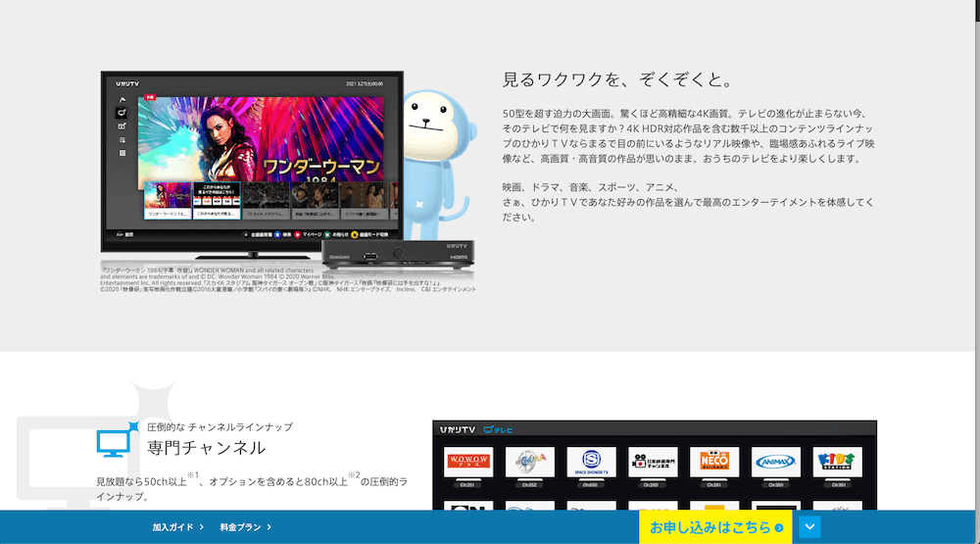
Task: Select the Cinema channel logo Ch252
Action: (529, 462)
